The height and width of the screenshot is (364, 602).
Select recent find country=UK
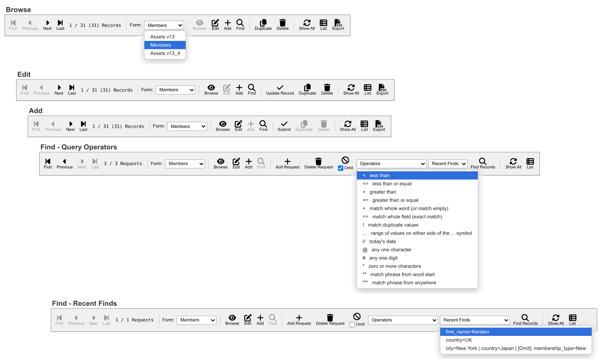tap(516, 340)
